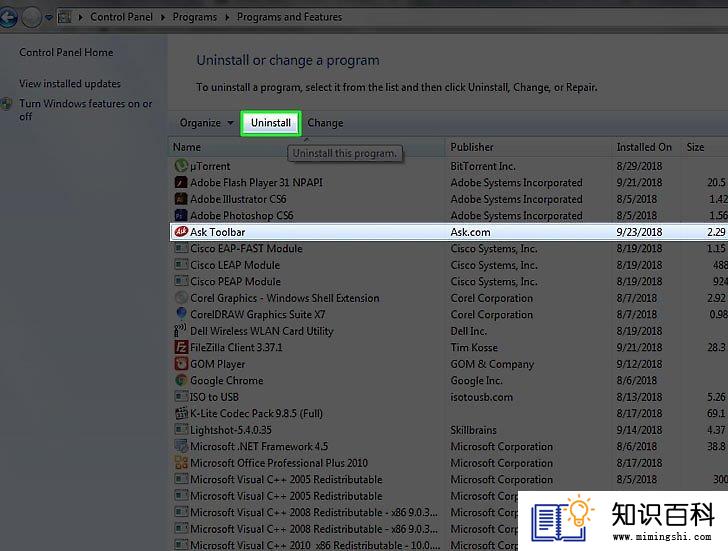Click the BitTorrent Inc. publisher cell
728x551 pixels.
[x=483, y=166]
